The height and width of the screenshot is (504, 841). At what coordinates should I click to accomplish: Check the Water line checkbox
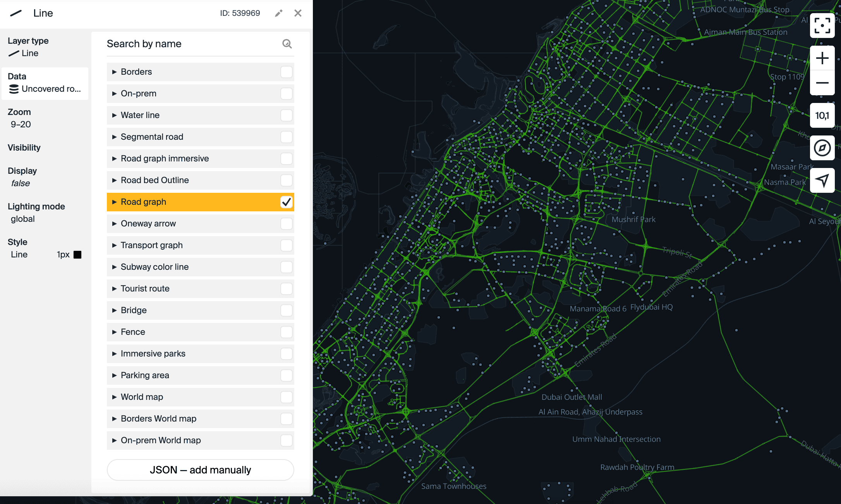coord(286,115)
